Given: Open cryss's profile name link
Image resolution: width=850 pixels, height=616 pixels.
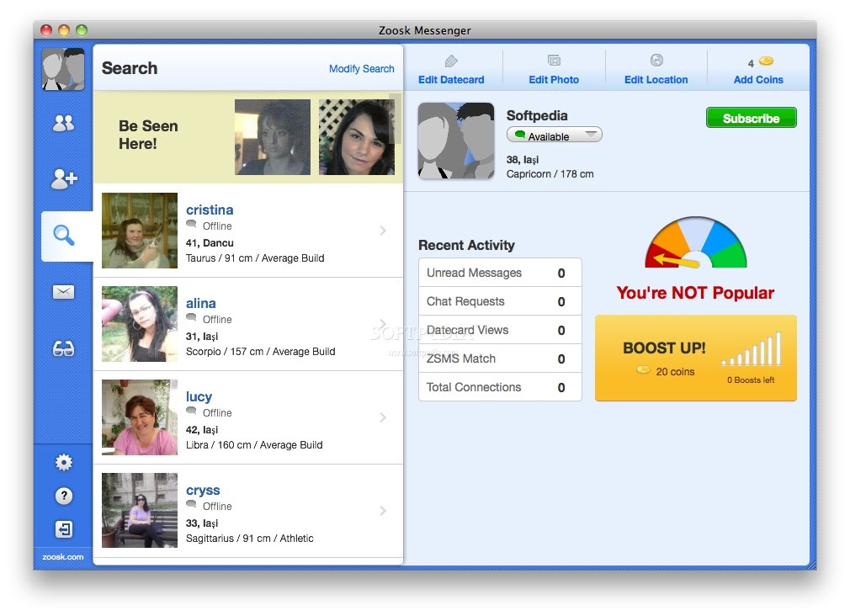Looking at the screenshot, I should coord(203,491).
